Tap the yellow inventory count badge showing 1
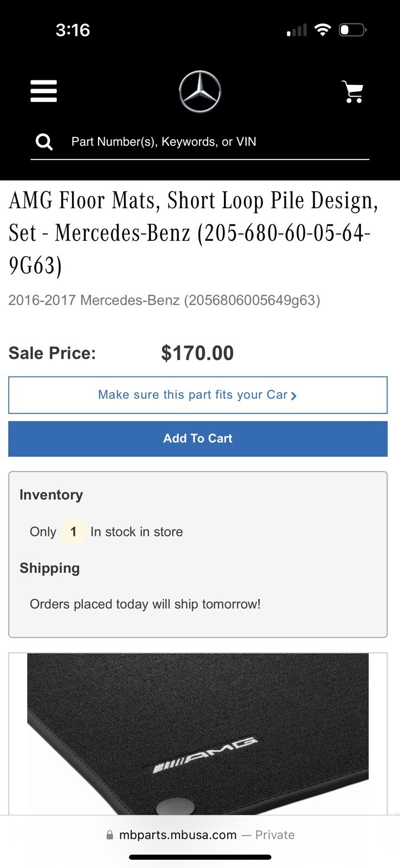This screenshot has height=868, width=400. (73, 532)
